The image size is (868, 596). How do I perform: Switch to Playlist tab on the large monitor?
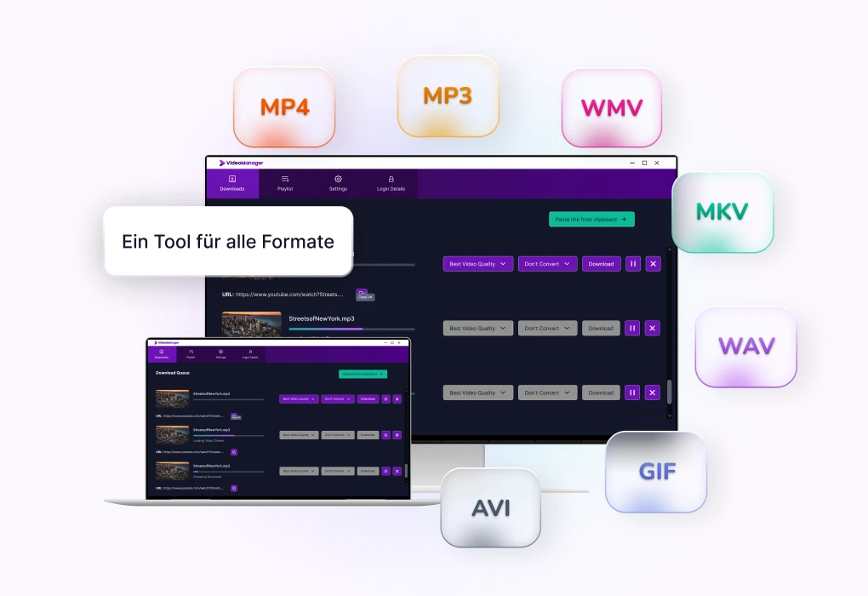(285, 183)
